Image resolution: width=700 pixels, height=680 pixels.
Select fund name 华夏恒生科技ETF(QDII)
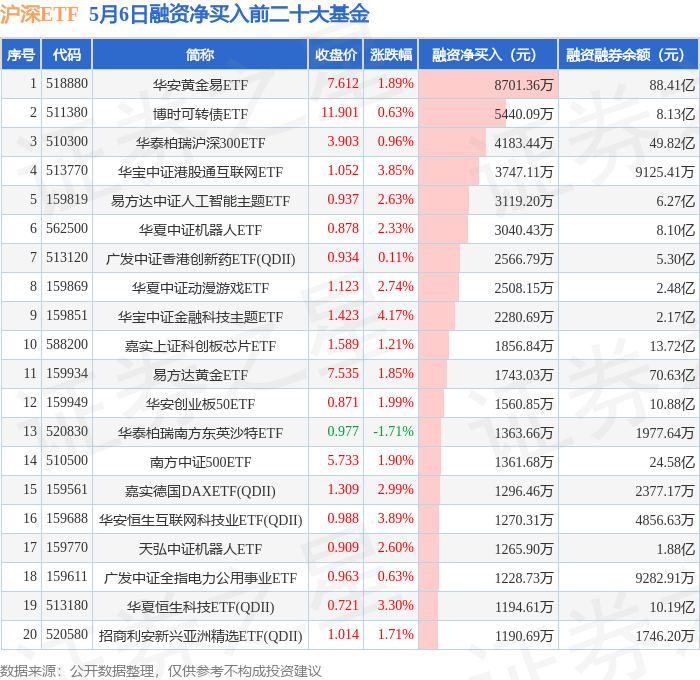click(x=200, y=607)
